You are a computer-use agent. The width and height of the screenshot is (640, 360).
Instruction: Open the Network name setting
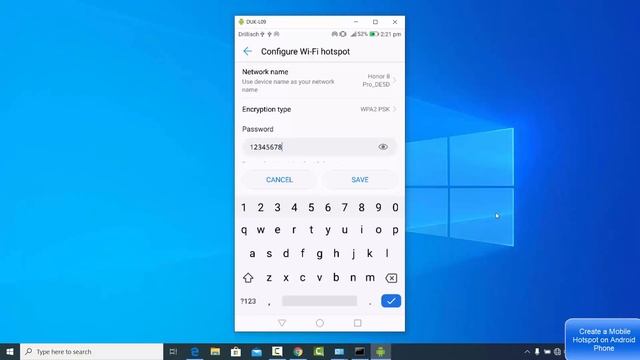pyautogui.click(x=320, y=80)
